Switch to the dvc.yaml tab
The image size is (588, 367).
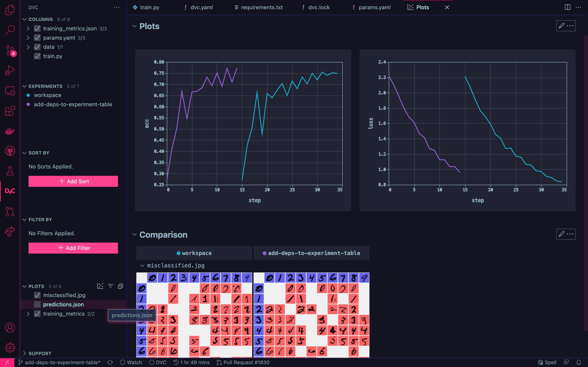[201, 7]
